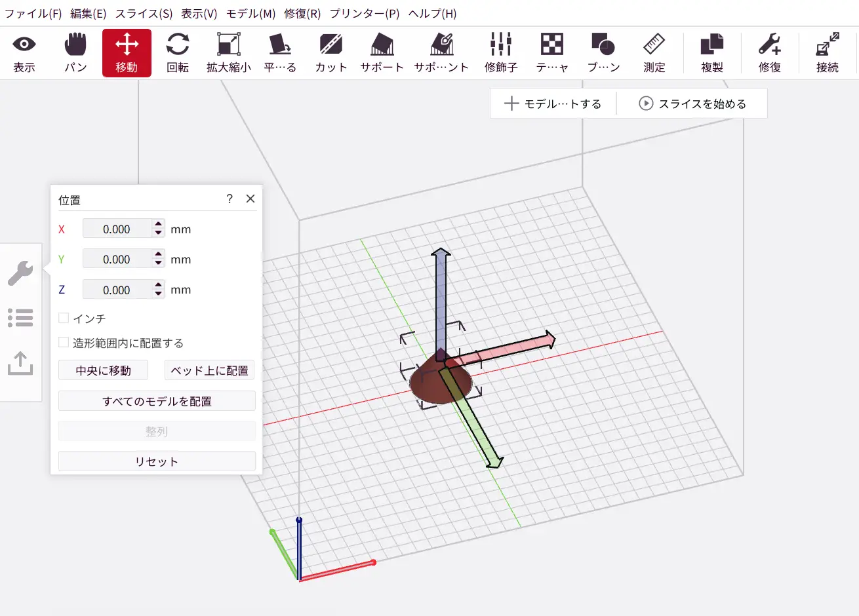Enable the インチ checkbox
This screenshot has width=859, height=616.
tap(64, 318)
